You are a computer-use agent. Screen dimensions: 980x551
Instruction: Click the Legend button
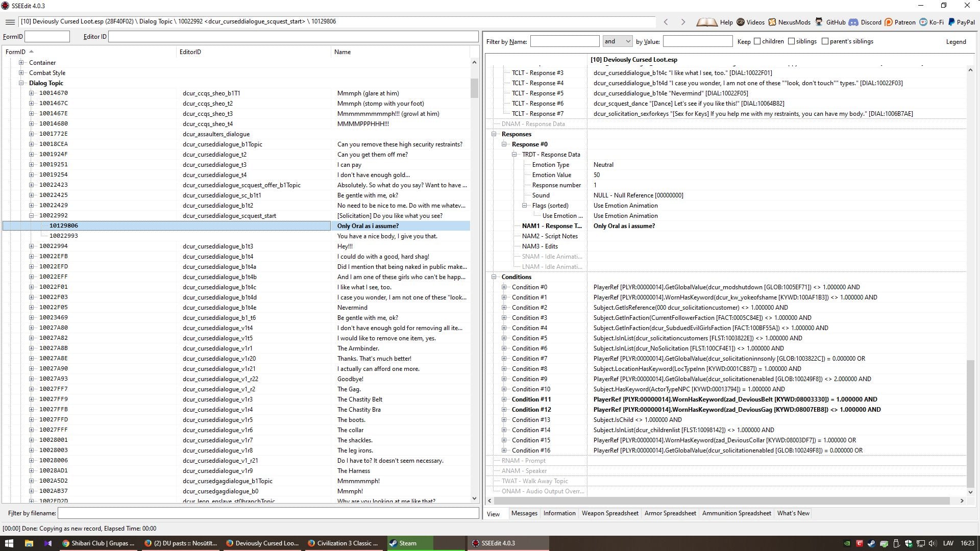click(x=956, y=42)
